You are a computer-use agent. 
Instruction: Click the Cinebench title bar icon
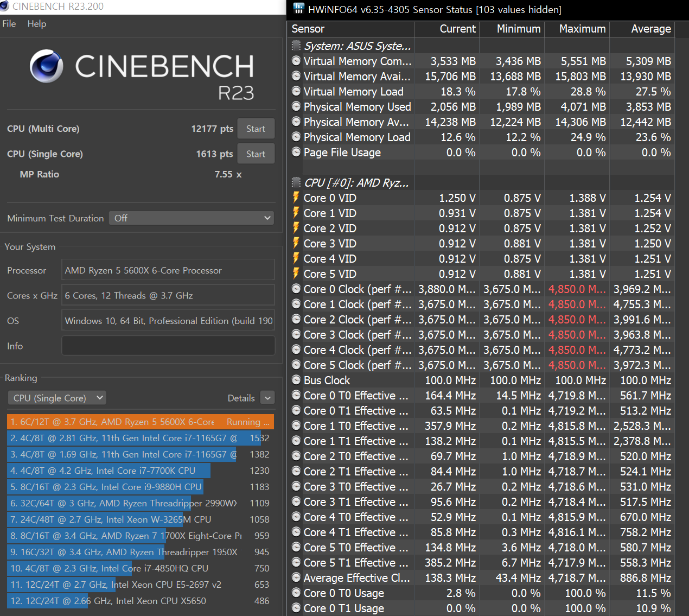tap(4, 6)
